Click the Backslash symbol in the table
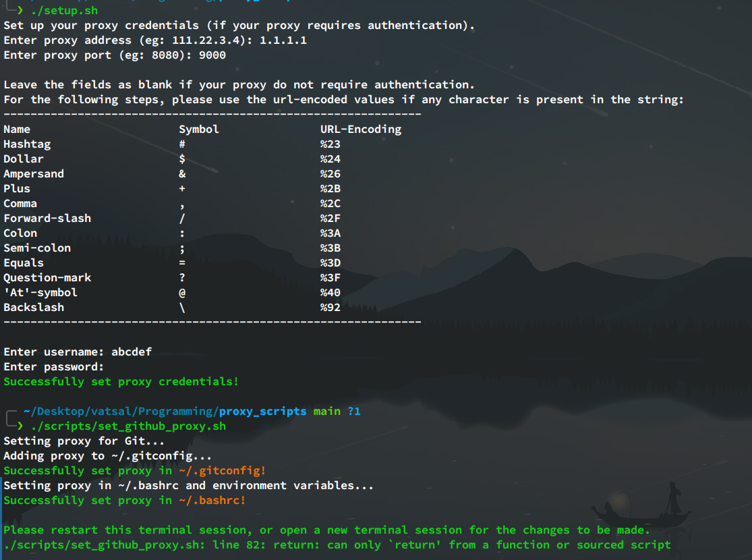 click(x=181, y=307)
